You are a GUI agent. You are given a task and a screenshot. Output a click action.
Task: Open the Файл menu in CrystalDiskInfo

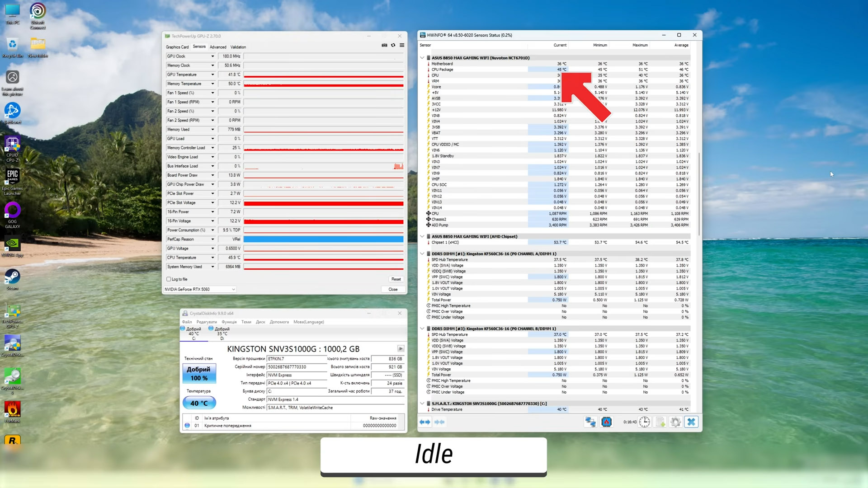(x=187, y=322)
